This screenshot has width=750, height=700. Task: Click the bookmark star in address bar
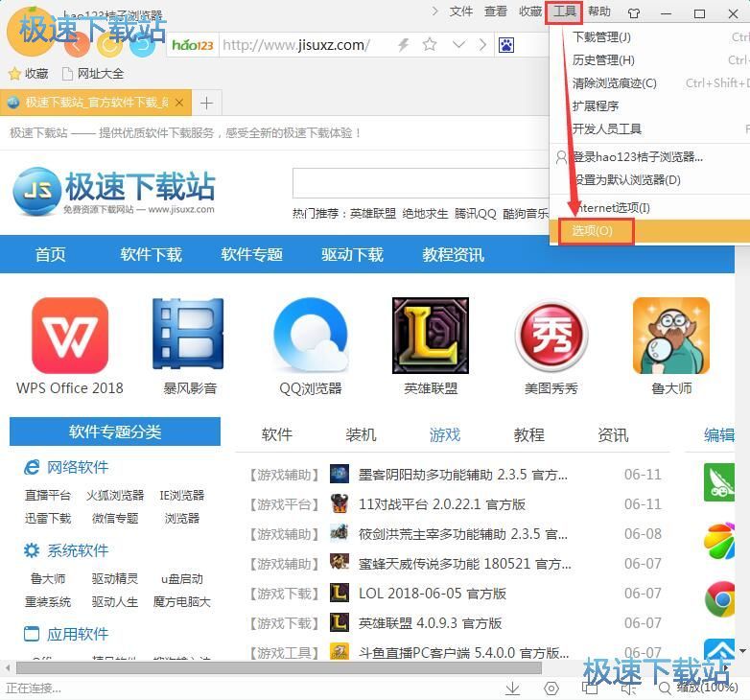click(430, 45)
